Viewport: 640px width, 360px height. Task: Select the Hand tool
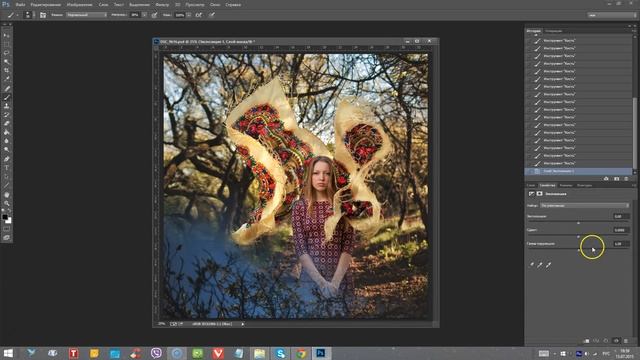(7, 195)
